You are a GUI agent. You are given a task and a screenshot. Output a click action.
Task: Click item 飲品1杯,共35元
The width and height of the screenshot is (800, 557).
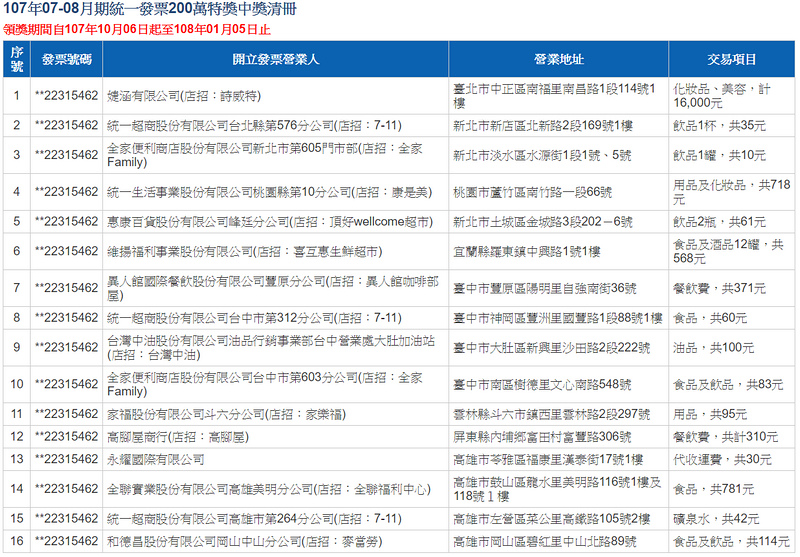pyautogui.click(x=732, y=125)
